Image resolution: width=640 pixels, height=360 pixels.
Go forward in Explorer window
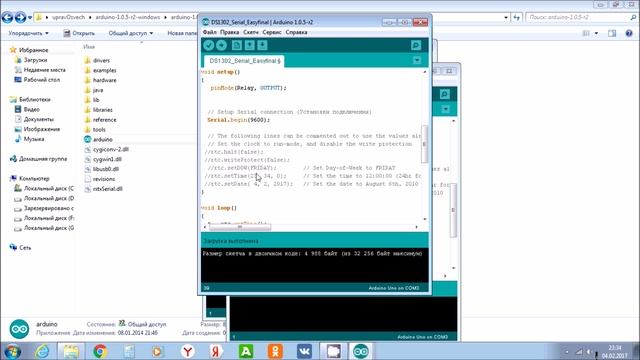[x=20, y=18]
